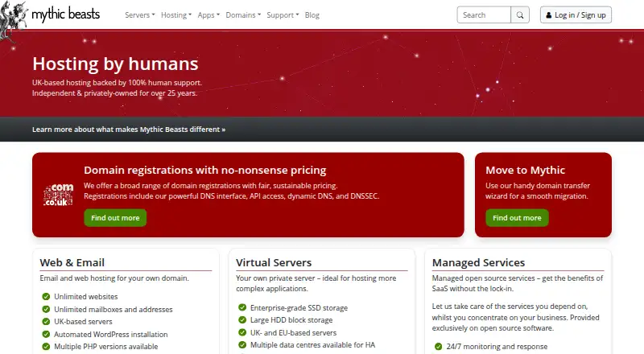Click the checkmark beside Unlimited mailboxes and addresses
644x354 pixels.
coord(46,309)
